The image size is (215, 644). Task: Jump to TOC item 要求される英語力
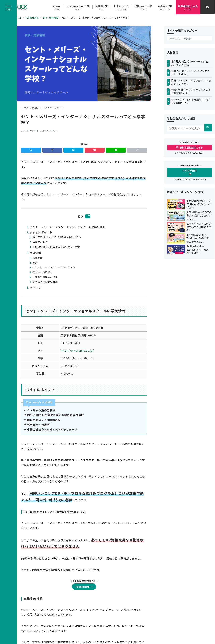click(x=42, y=272)
